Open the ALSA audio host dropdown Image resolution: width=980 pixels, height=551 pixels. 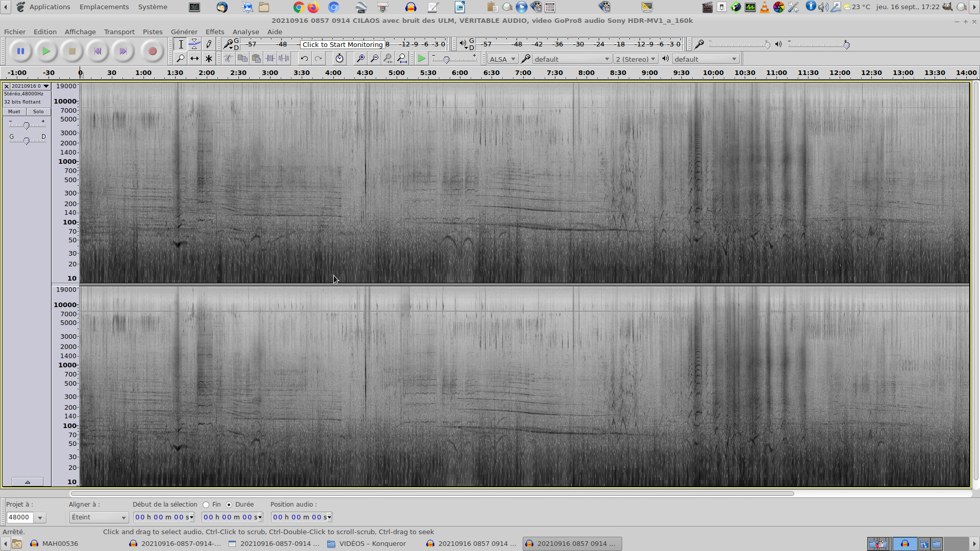(x=502, y=59)
